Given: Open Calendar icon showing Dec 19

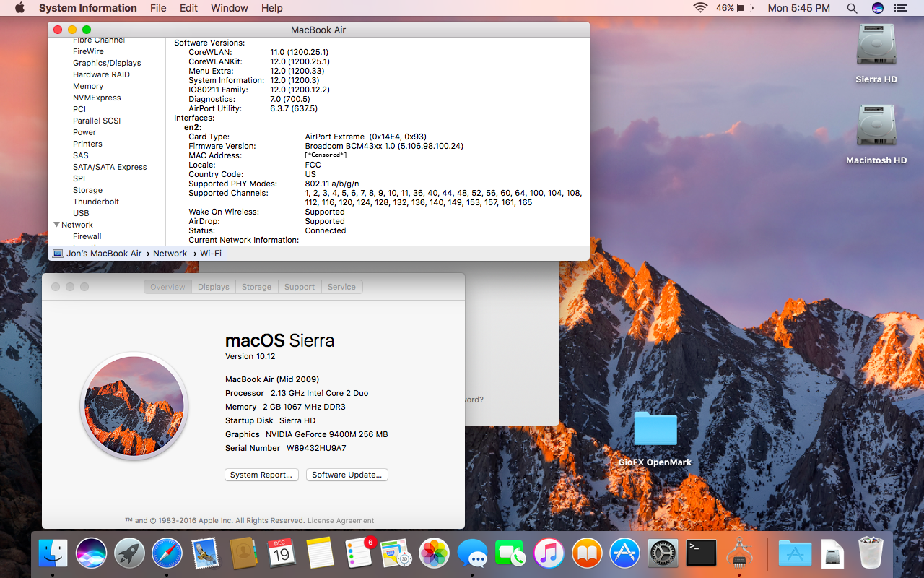Looking at the screenshot, I should click(282, 554).
